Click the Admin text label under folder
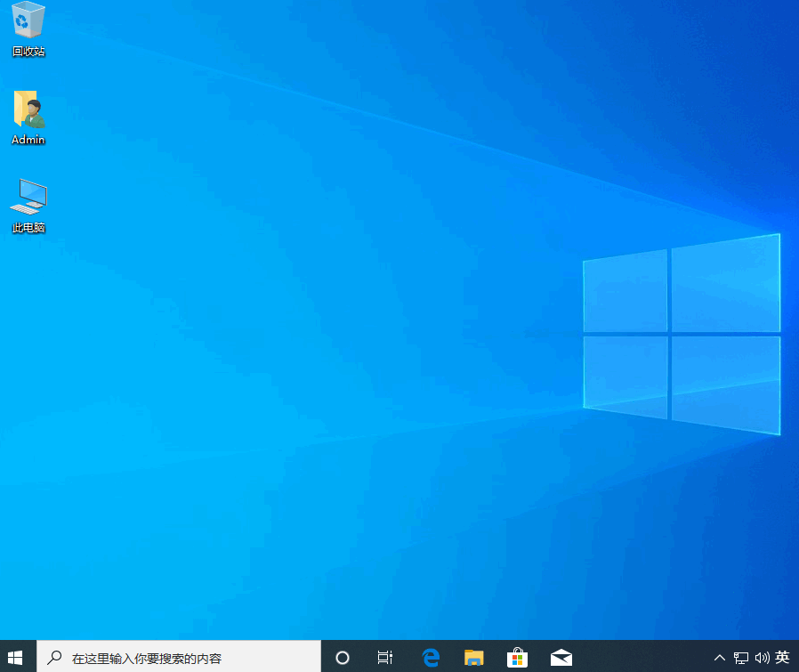 tap(28, 140)
